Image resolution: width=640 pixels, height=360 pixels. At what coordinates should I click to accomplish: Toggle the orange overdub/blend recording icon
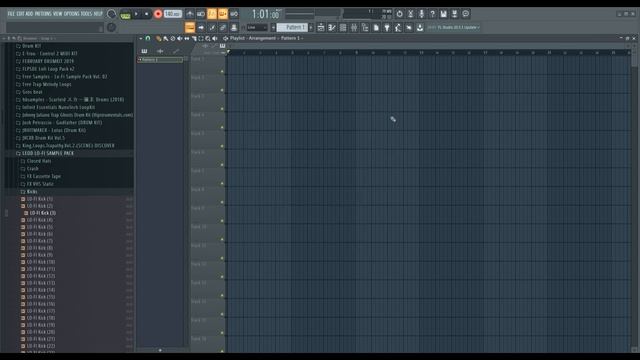[223, 14]
